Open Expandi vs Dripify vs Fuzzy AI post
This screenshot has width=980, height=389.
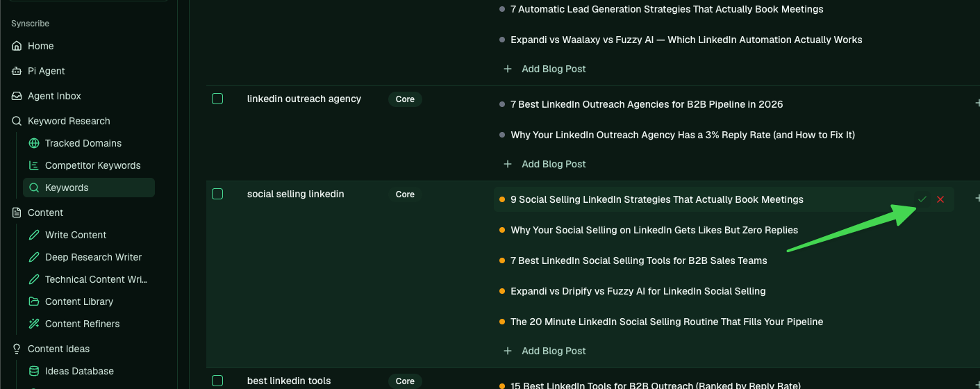[x=638, y=291]
